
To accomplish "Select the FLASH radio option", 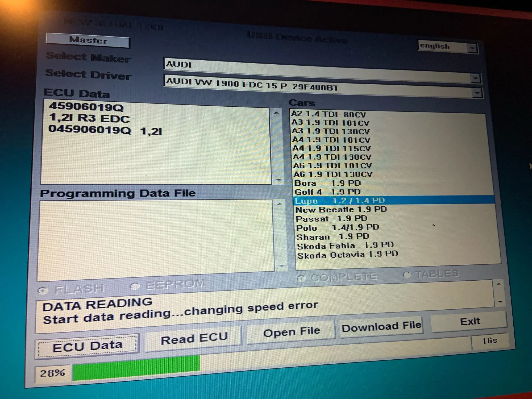I will click(42, 291).
